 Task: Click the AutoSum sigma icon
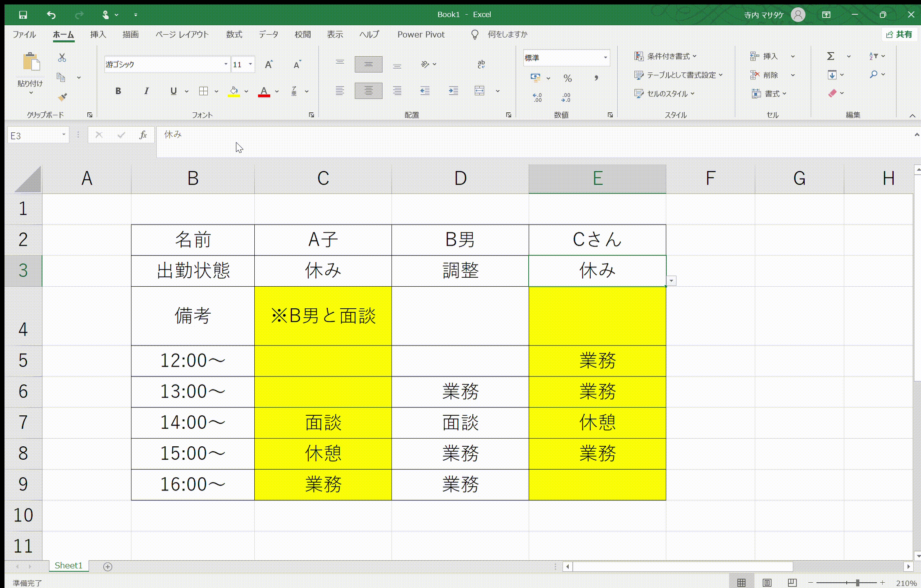[x=830, y=56]
